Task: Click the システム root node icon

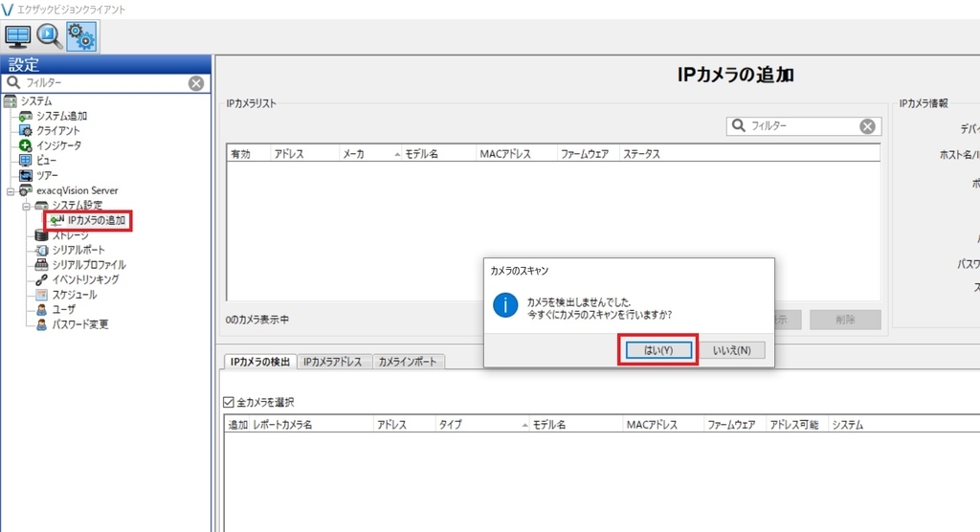Action: pyautogui.click(x=10, y=101)
